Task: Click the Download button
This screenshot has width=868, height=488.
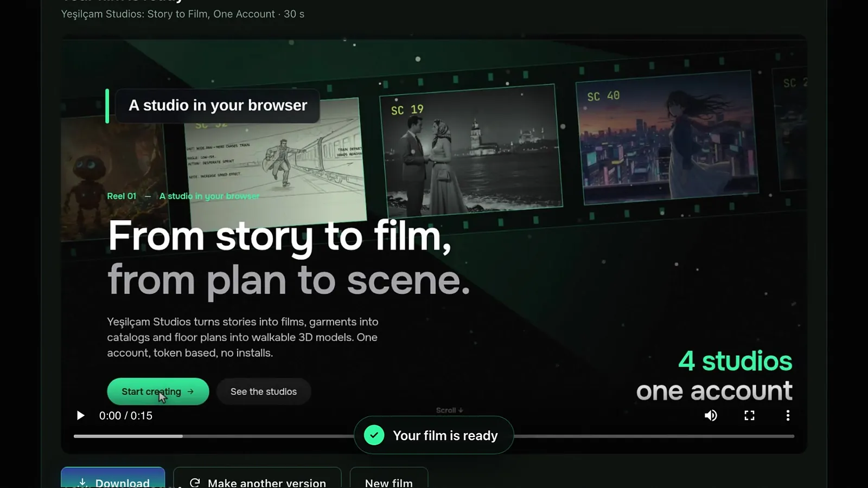Action: [113, 478]
